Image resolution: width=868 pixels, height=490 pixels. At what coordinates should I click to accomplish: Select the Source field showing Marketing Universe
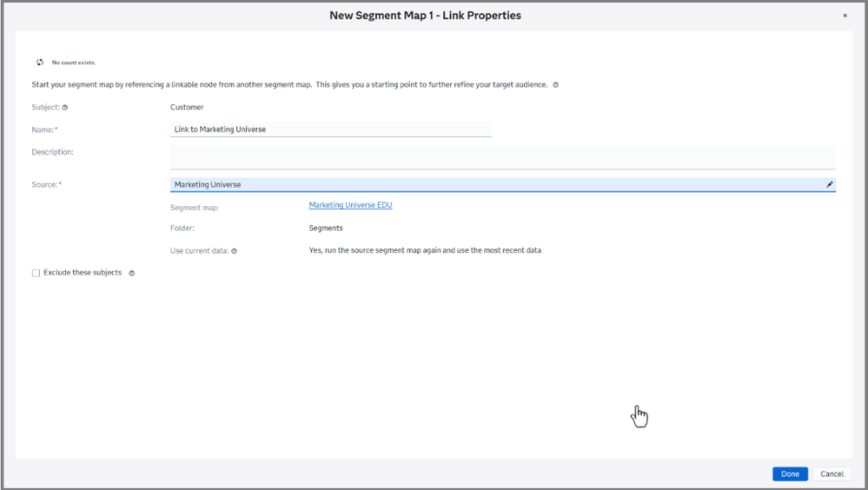[x=503, y=184]
